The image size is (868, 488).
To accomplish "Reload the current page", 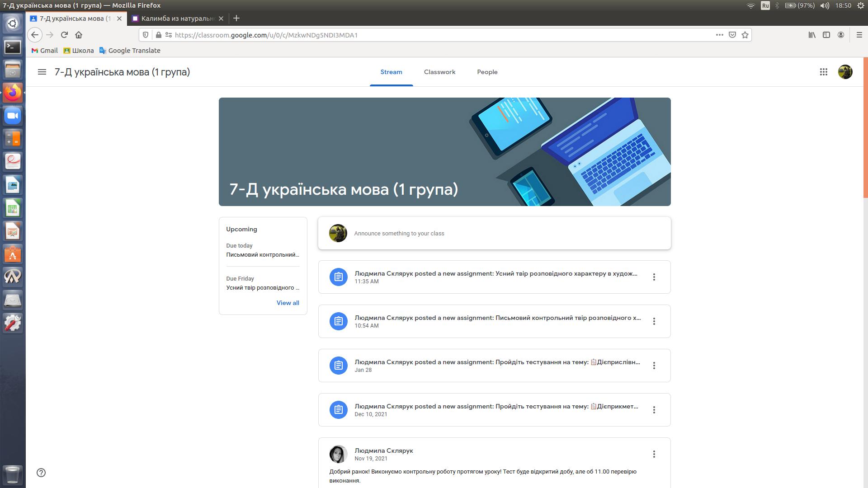I will click(64, 35).
